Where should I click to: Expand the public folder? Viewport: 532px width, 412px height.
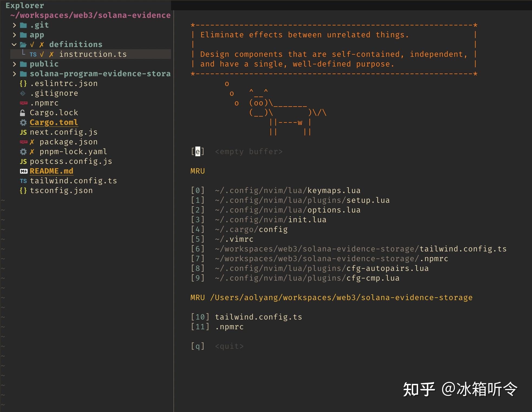[14, 64]
